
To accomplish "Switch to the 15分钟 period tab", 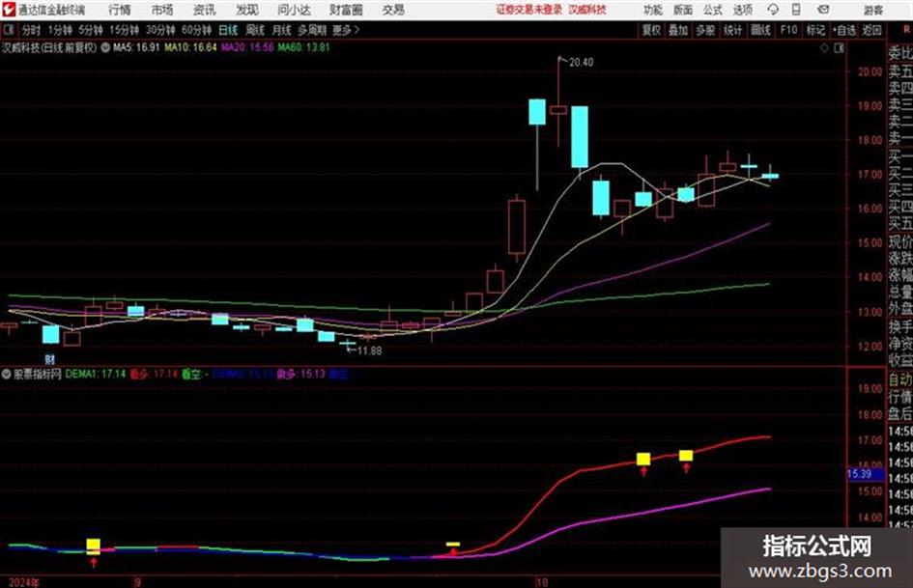I will click(x=125, y=30).
